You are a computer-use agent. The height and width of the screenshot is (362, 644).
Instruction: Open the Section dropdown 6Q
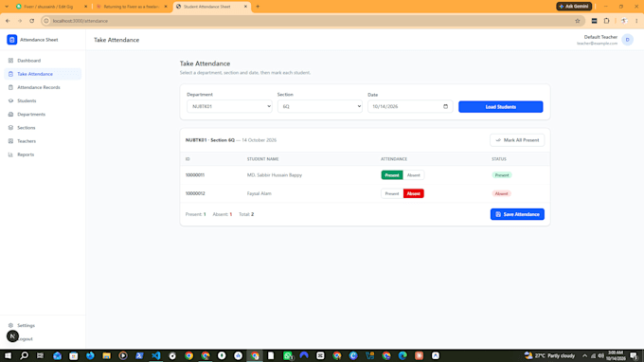(319, 106)
